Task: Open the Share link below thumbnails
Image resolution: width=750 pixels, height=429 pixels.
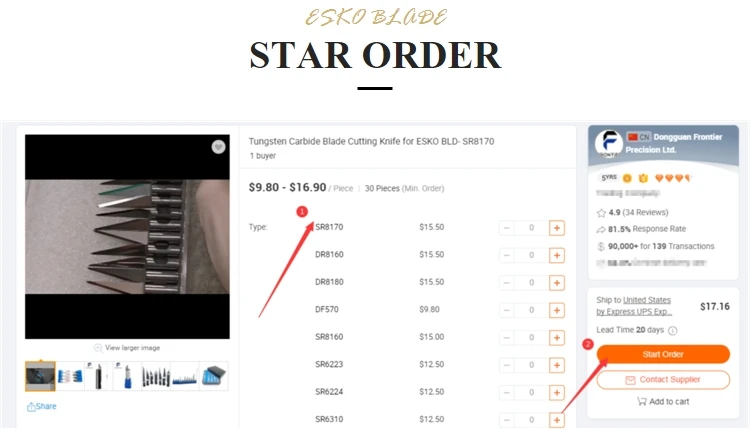Action: pyautogui.click(x=42, y=407)
